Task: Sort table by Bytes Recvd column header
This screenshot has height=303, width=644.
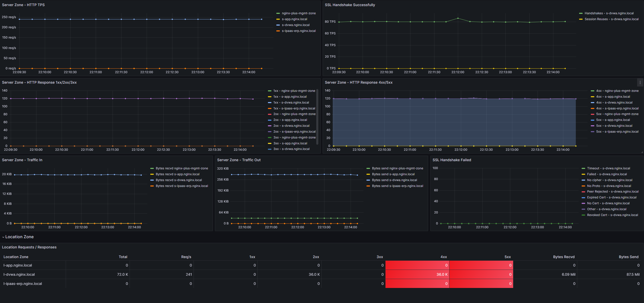Action: click(564, 257)
